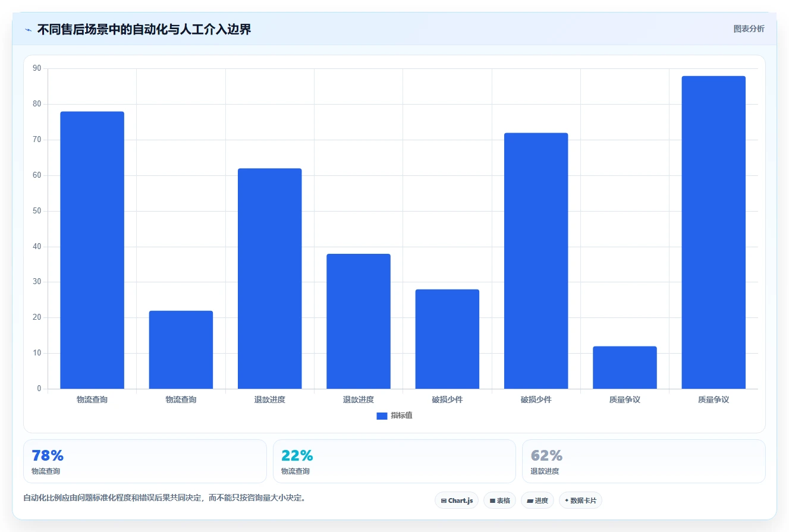Click the 20 label on the y-axis
This screenshot has height=532, width=789.
pos(37,317)
